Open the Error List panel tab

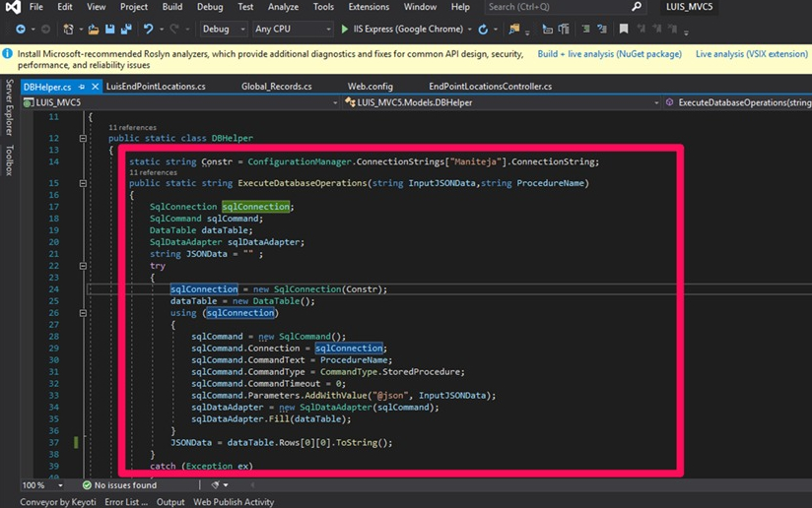pos(126,502)
